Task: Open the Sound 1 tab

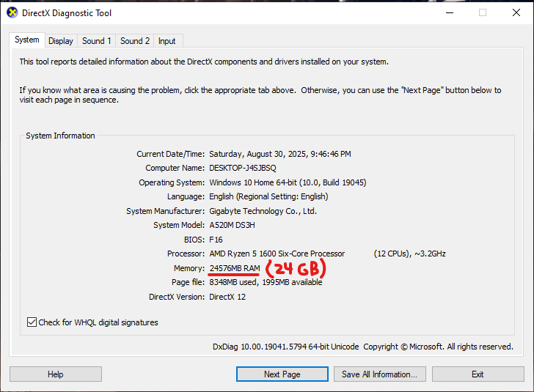Action: tap(96, 41)
